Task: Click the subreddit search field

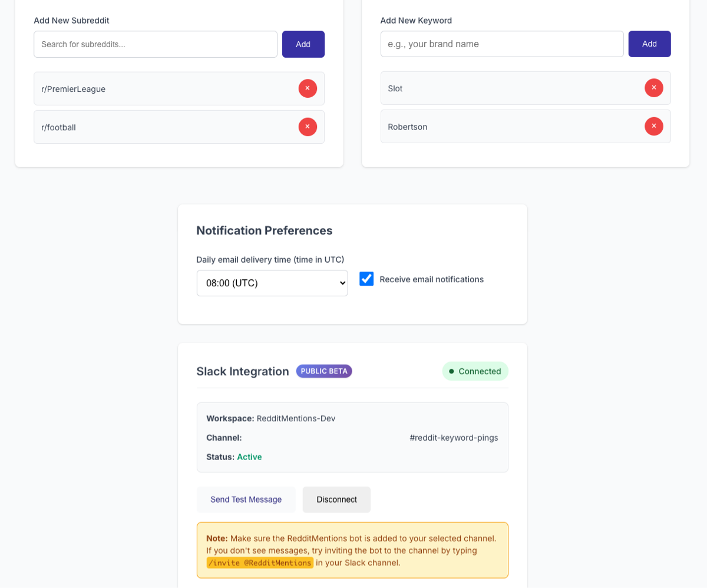Action: coord(155,44)
